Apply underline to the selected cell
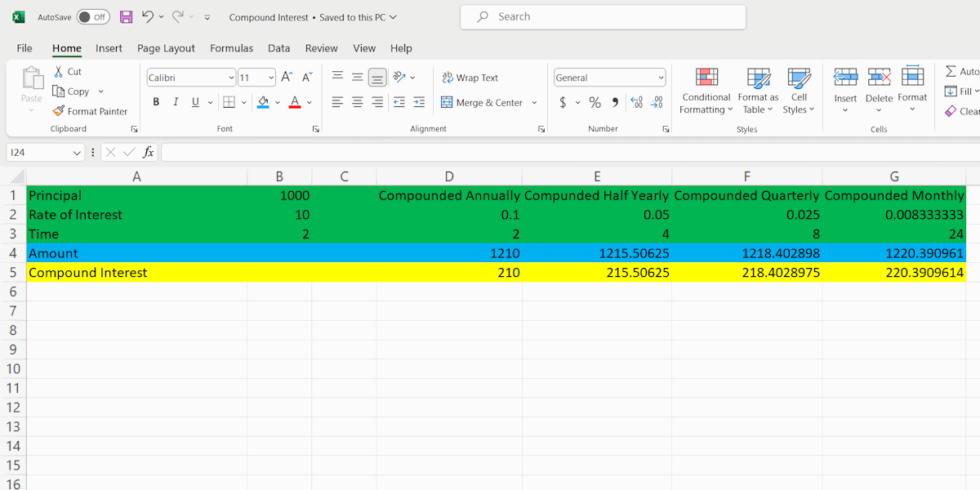Image resolution: width=980 pixels, height=490 pixels. tap(194, 101)
